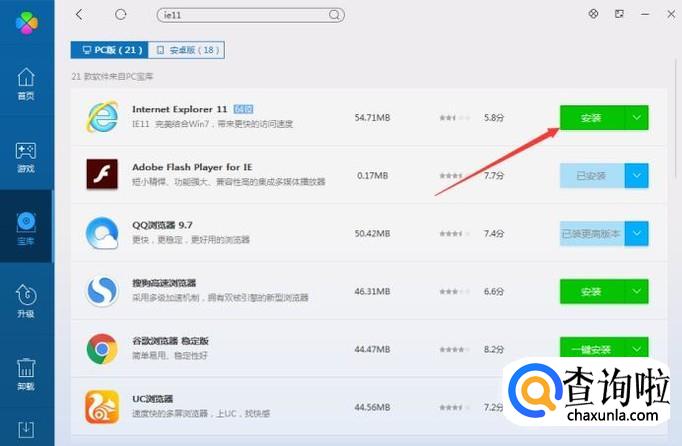This screenshot has height=446, width=682.
Task: Click the star rating of Internet Explorer 11
Action: point(455,117)
